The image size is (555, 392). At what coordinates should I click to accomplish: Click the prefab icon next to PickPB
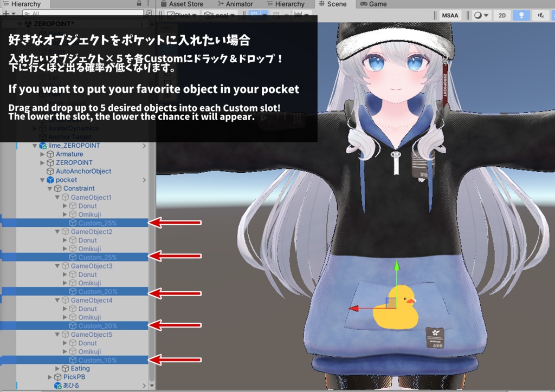57,377
